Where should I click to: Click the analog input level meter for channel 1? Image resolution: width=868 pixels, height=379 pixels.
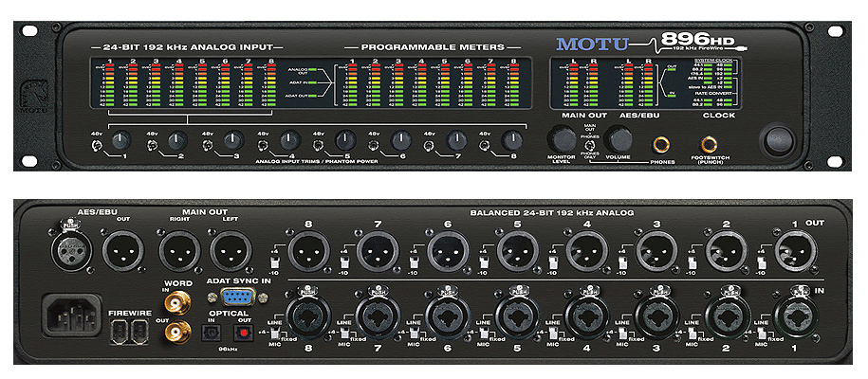tap(111, 85)
